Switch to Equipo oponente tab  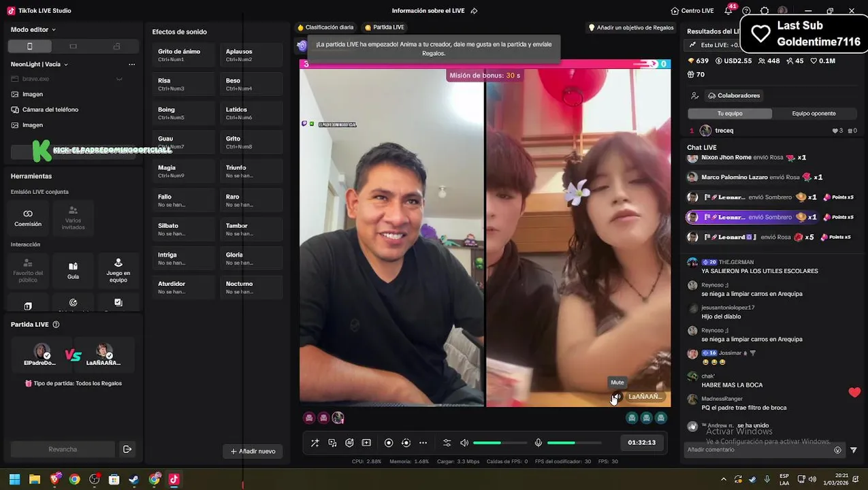pyautogui.click(x=814, y=114)
